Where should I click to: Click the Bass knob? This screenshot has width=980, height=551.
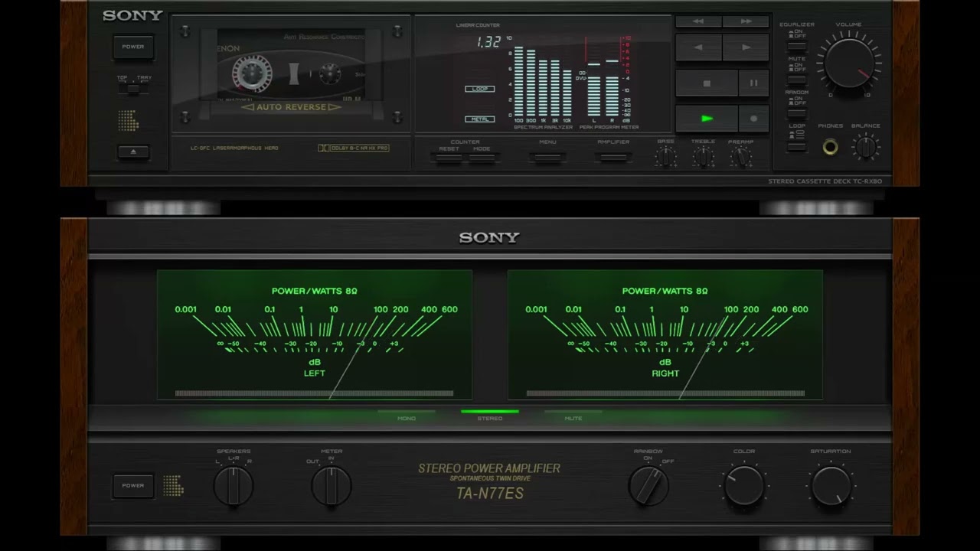(666, 156)
